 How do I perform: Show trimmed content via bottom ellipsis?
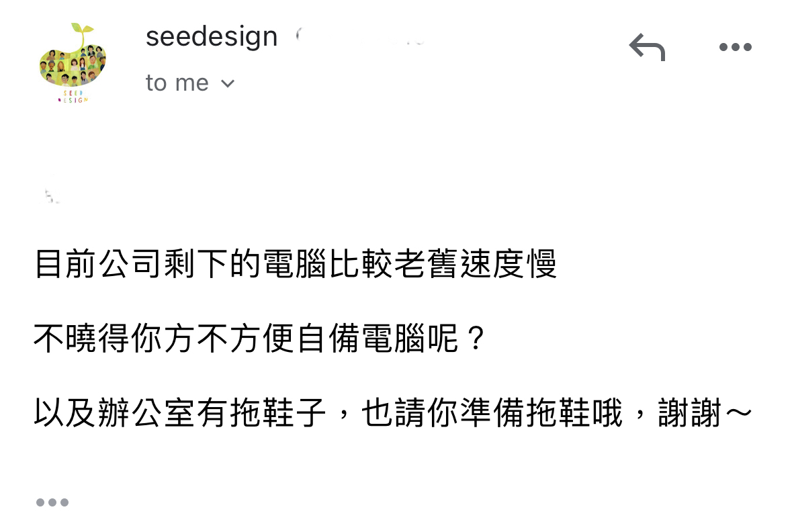(52, 502)
